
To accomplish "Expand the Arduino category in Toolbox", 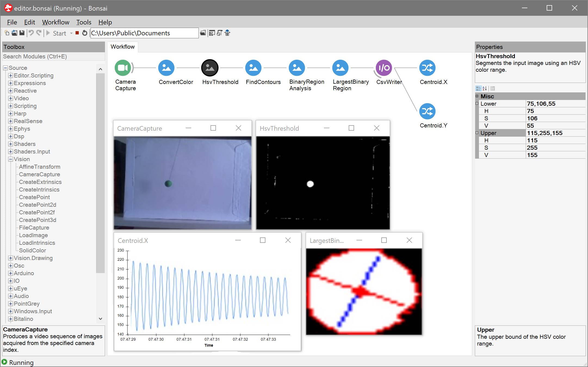I will pos(11,273).
